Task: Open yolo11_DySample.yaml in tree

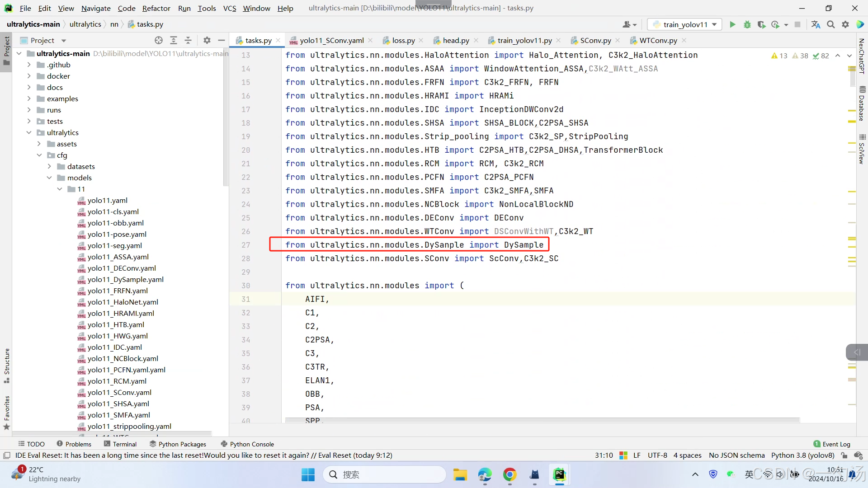Action: [x=125, y=279]
